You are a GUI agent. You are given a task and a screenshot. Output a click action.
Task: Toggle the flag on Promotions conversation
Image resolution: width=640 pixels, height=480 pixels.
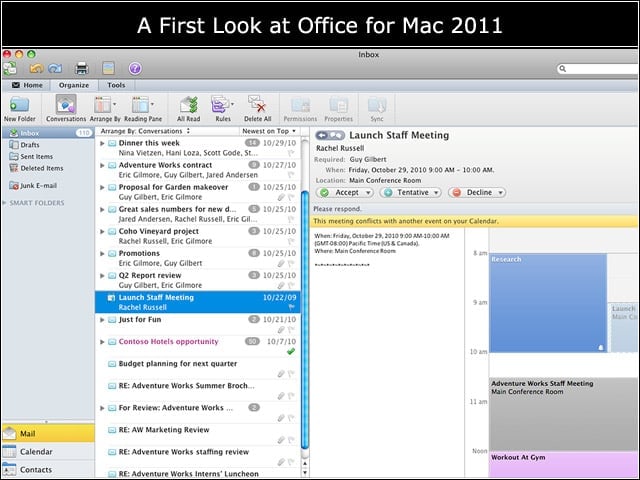[291, 263]
